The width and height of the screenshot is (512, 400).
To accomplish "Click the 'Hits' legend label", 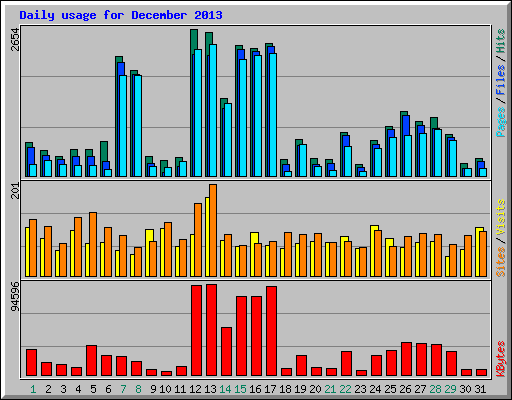I will tap(501, 41).
